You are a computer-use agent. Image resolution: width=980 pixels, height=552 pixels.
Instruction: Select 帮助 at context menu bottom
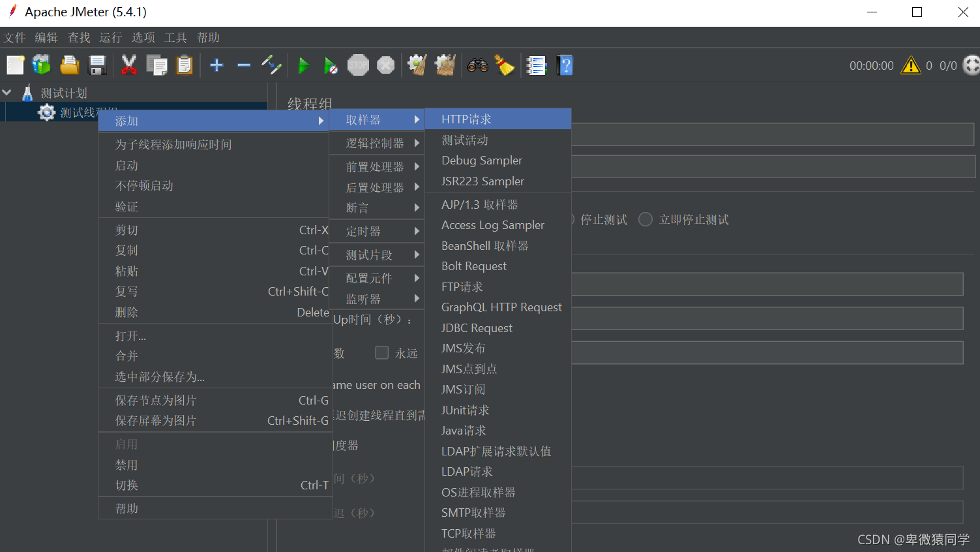pyautogui.click(x=215, y=508)
